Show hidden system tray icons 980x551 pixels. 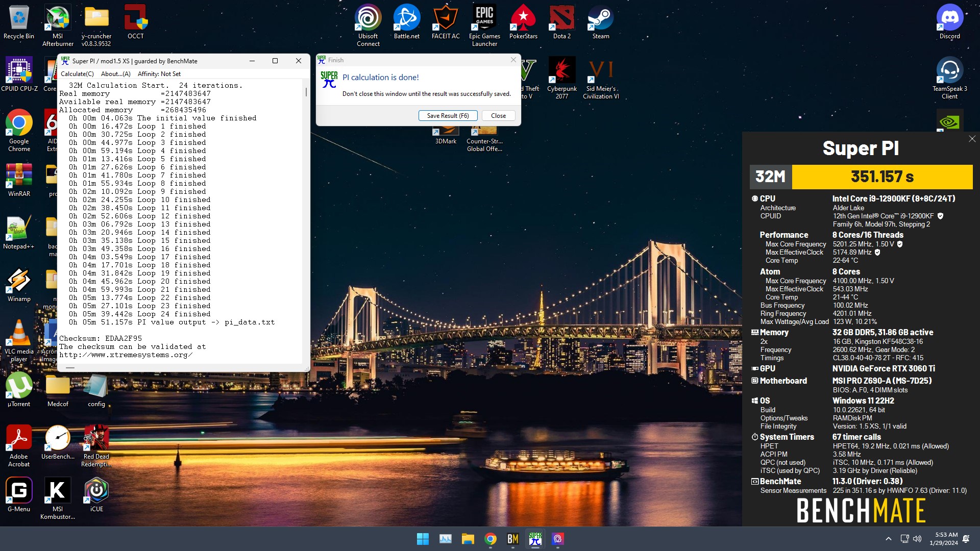[x=889, y=539]
